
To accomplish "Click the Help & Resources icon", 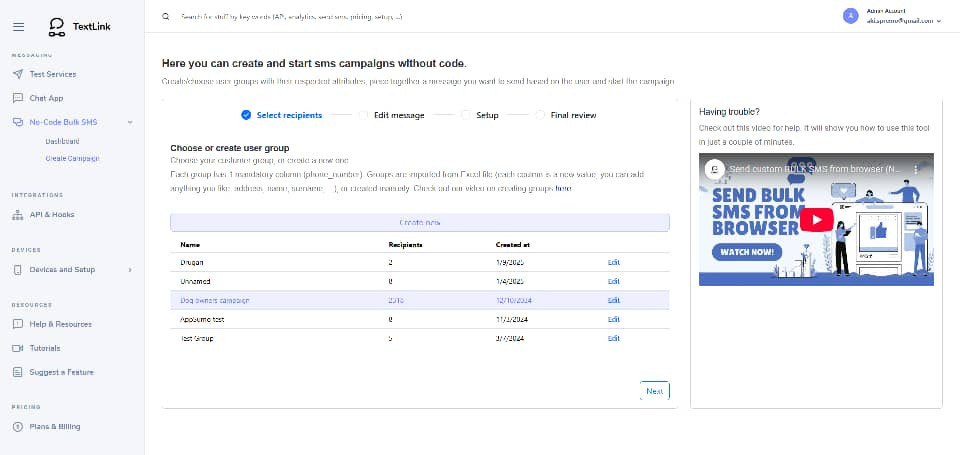I will 17,324.
